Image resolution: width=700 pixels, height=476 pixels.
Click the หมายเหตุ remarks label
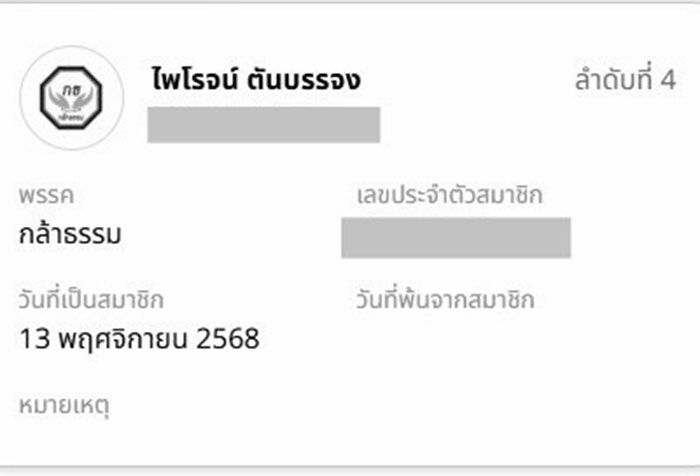click(x=63, y=406)
